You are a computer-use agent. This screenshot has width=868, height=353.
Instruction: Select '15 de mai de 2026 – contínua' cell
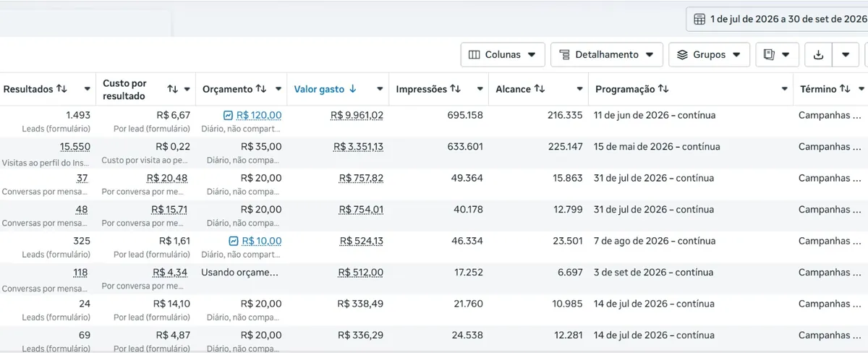click(657, 146)
